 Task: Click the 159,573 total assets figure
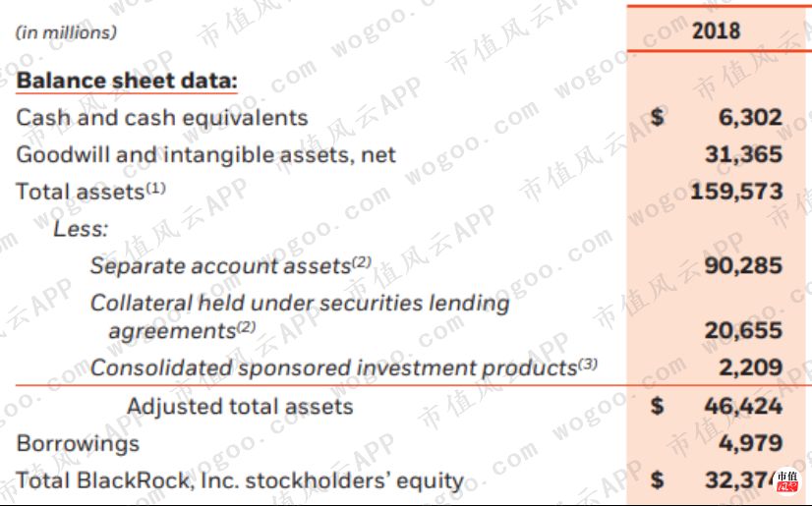[x=735, y=191]
